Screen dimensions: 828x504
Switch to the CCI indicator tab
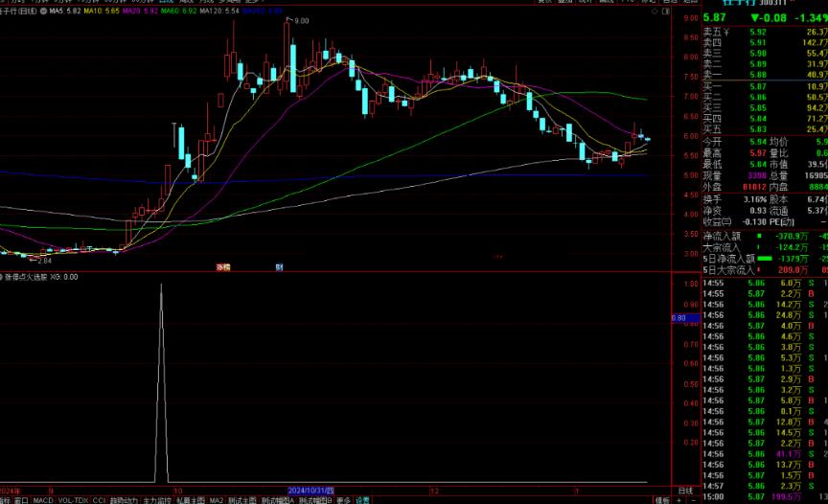99,500
